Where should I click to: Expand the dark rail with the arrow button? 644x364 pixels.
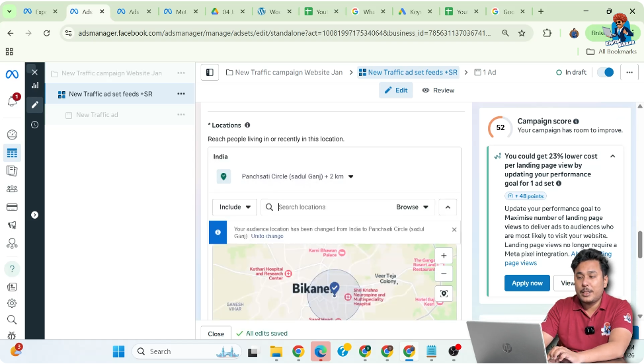(35, 215)
